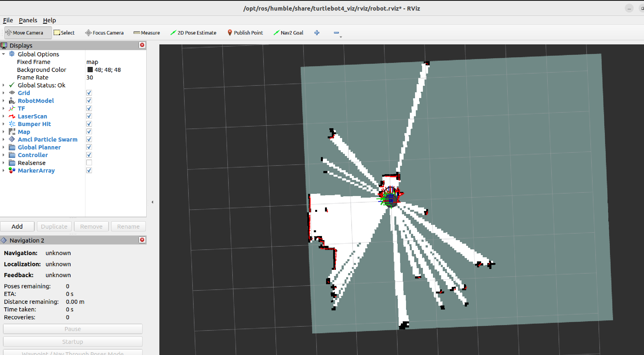
Task: Click the Pause navigation button
Action: click(73, 329)
